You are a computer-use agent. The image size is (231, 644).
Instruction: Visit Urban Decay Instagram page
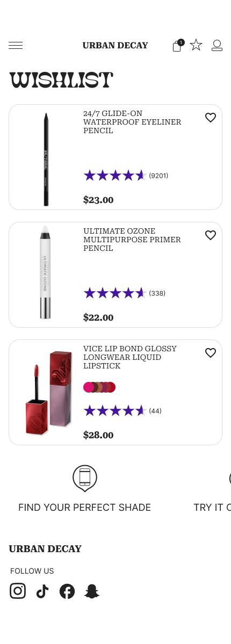18,591
